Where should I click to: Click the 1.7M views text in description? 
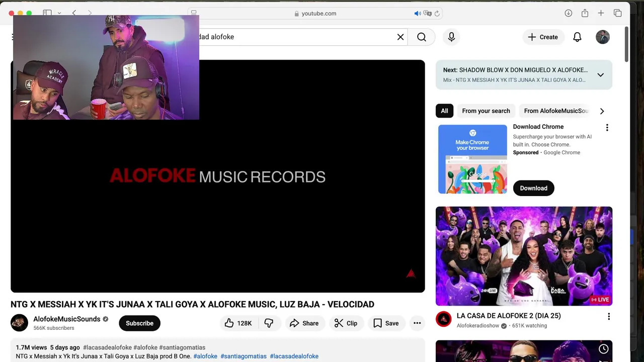point(31,347)
